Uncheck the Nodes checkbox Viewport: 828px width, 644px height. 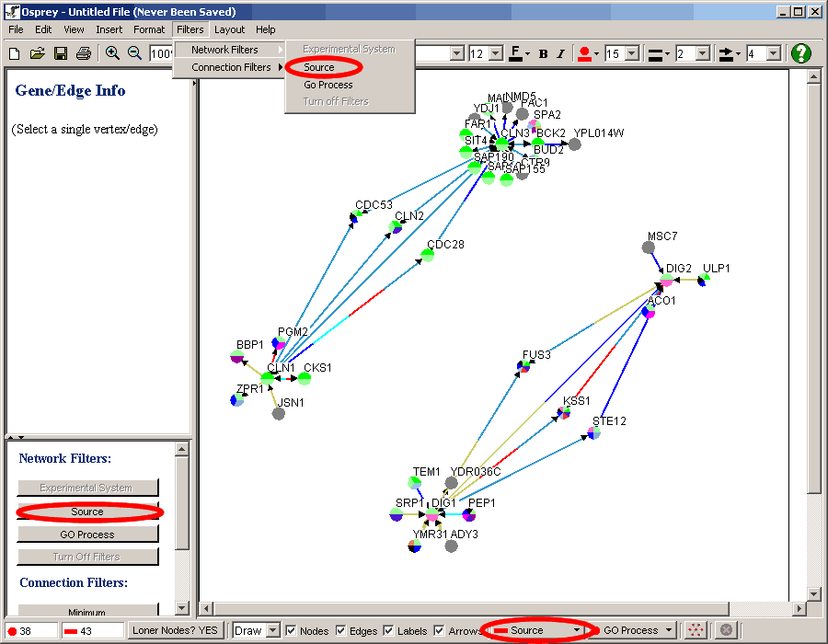(x=291, y=631)
